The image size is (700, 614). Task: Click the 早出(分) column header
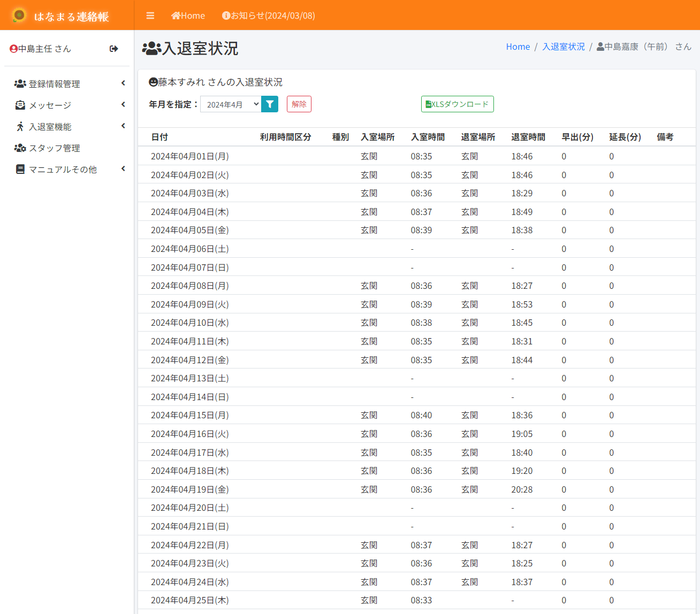[x=577, y=137]
